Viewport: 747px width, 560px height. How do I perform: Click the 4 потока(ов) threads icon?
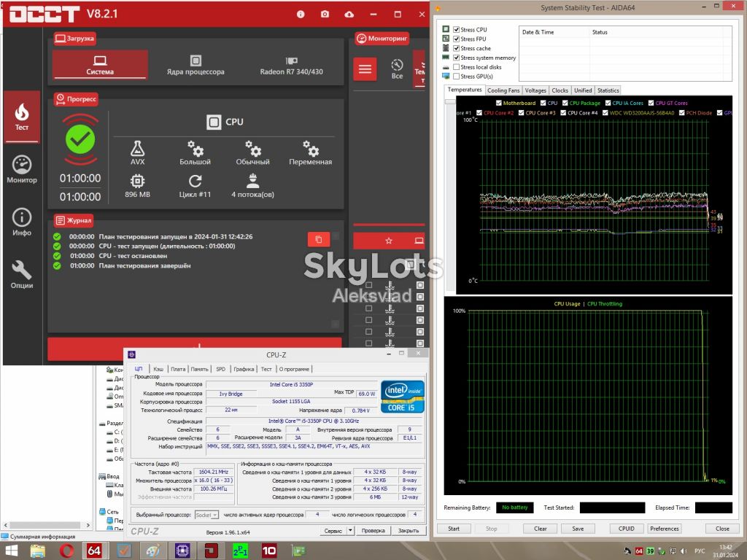pyautogui.click(x=253, y=181)
